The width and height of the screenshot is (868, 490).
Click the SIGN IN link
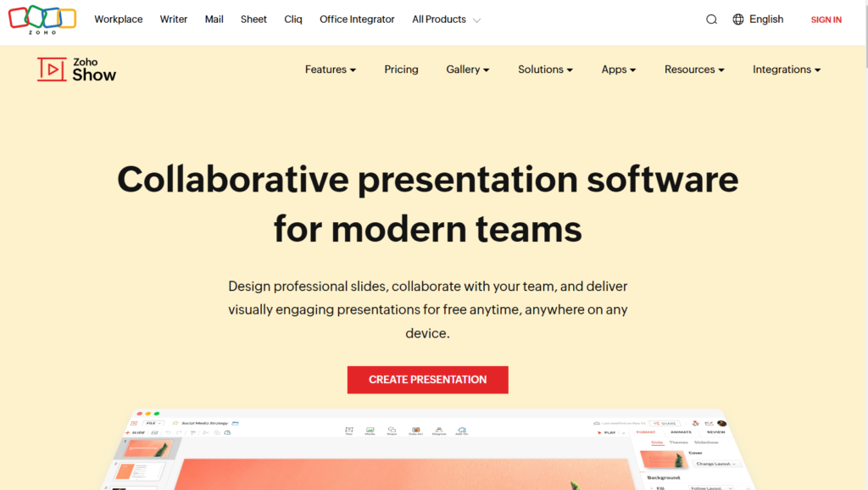tap(826, 20)
